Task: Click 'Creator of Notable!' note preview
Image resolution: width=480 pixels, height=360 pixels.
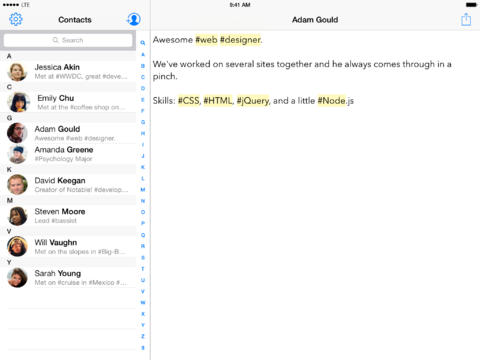Action: coord(81,190)
